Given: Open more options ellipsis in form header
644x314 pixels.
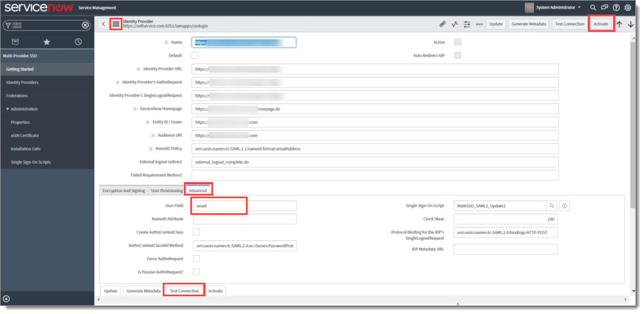Looking at the screenshot, I should (x=479, y=24).
